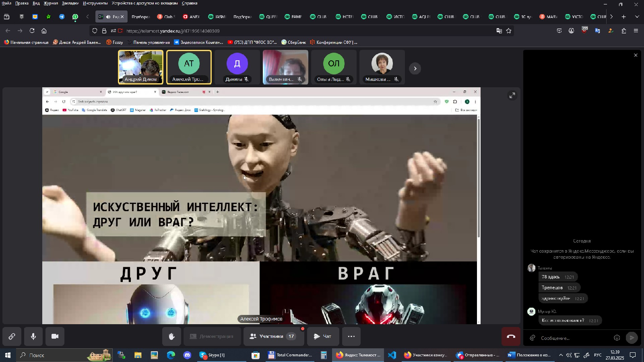Mute your microphone in Telemost
The width and height of the screenshot is (644, 362).
coord(33,336)
